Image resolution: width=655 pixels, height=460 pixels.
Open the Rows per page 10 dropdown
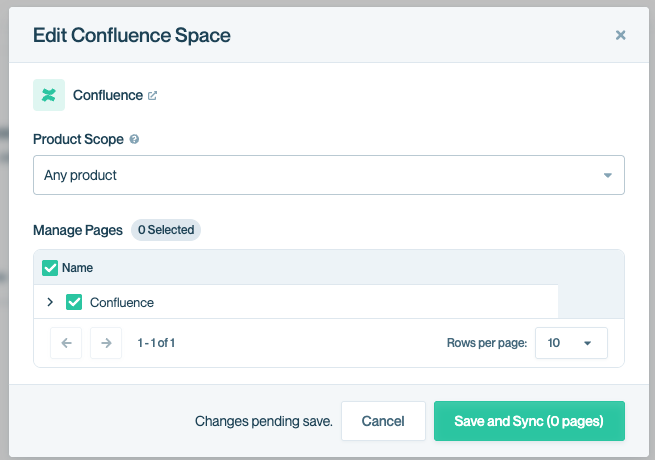pos(571,343)
